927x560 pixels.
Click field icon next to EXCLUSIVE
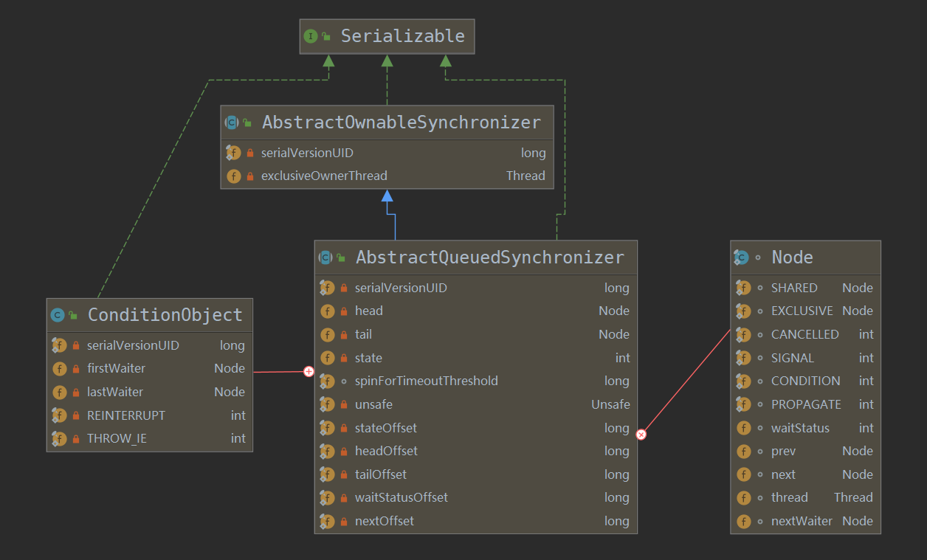pyautogui.click(x=743, y=311)
